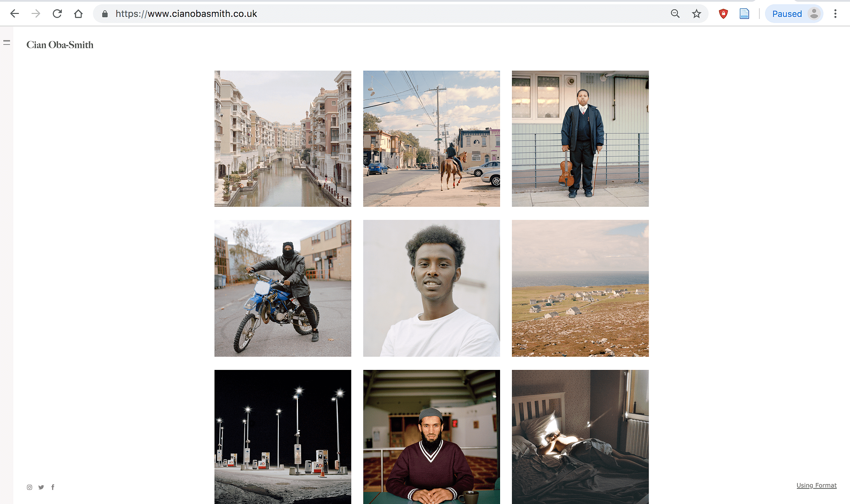Open the sunlit bedroom photo
Viewport: 850px width, 504px height.
580,437
